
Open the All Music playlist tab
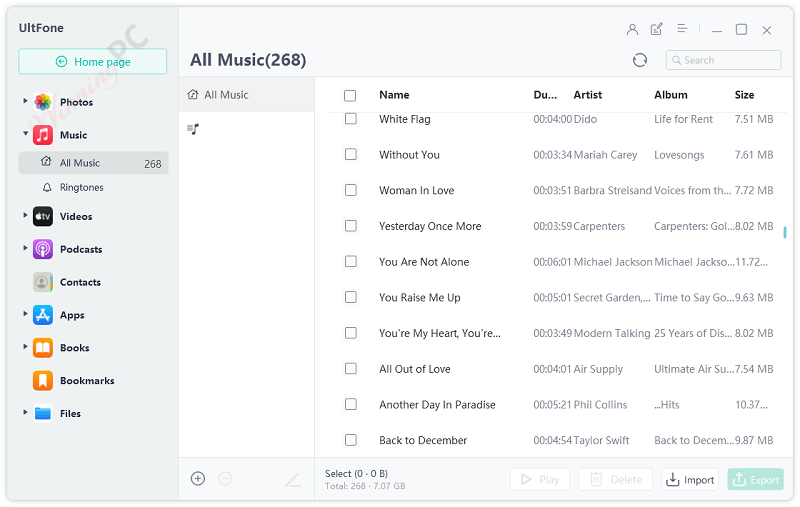246,95
